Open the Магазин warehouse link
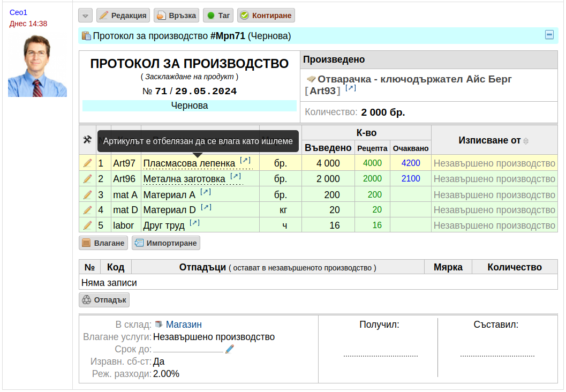The image size is (566, 392). point(184,325)
